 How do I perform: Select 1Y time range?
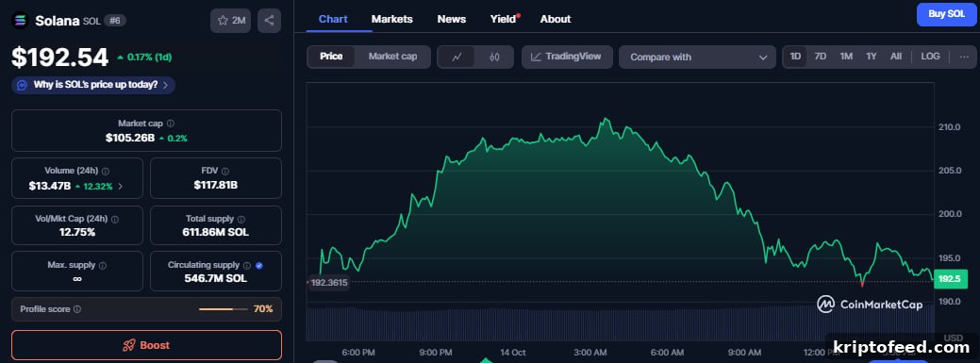point(872,57)
